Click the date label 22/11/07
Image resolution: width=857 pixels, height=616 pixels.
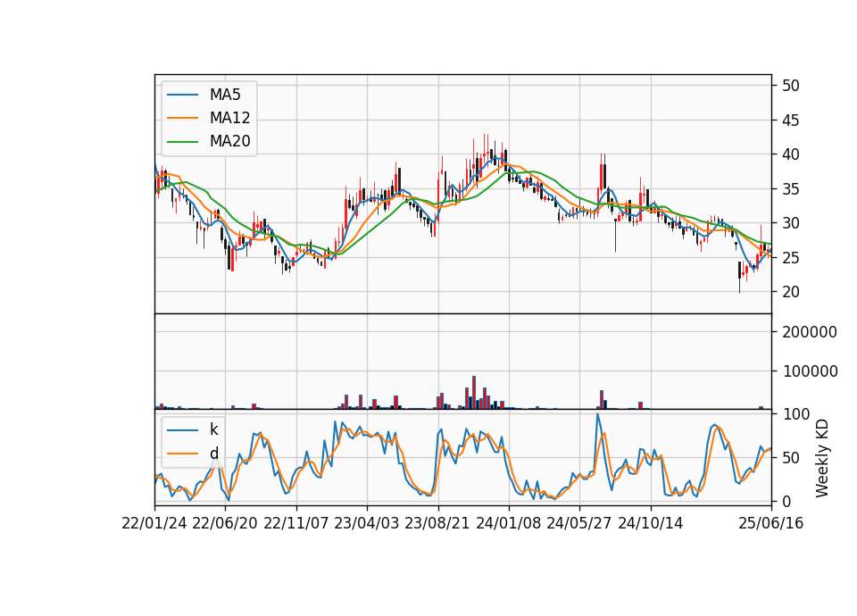[x=296, y=523]
